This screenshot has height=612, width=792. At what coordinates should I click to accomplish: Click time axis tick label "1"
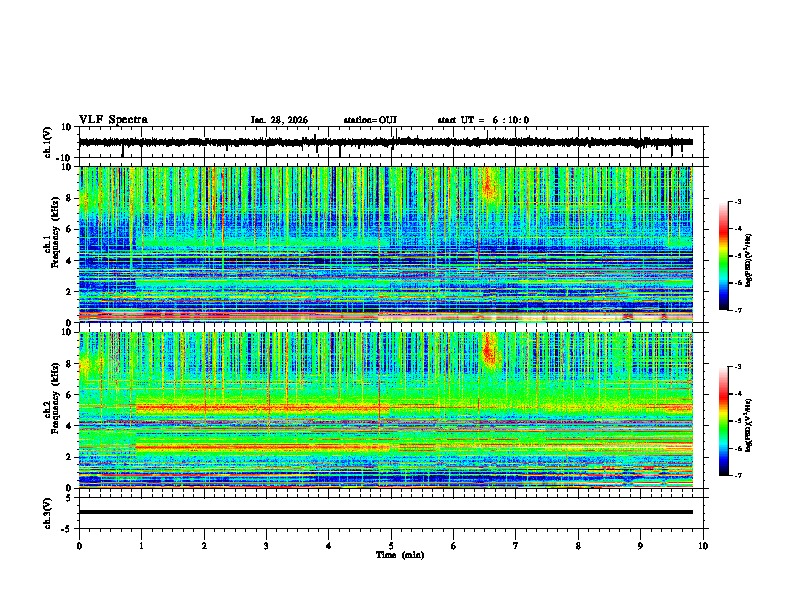(141, 546)
